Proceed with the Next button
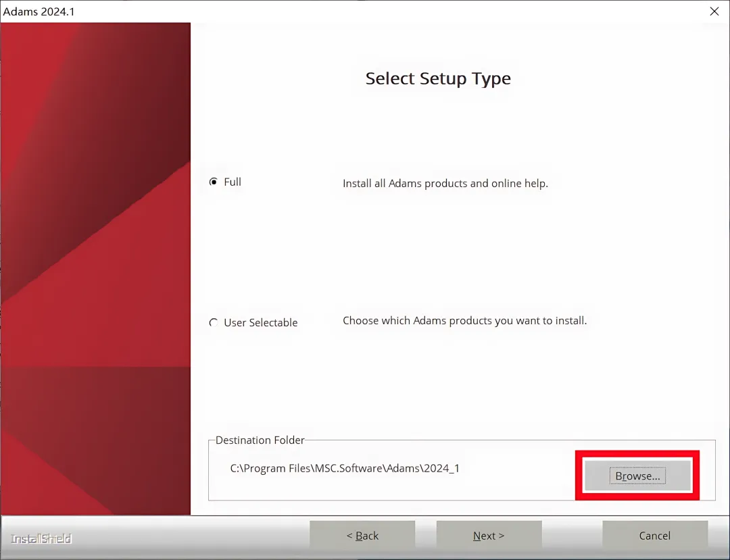 click(x=489, y=536)
